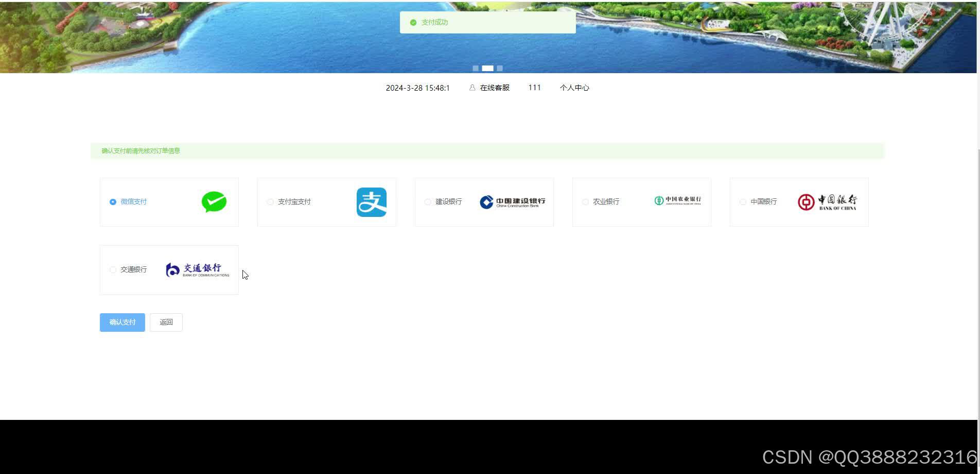980x474 pixels.
Task: Click the active middle carousel indicator
Action: 487,69
